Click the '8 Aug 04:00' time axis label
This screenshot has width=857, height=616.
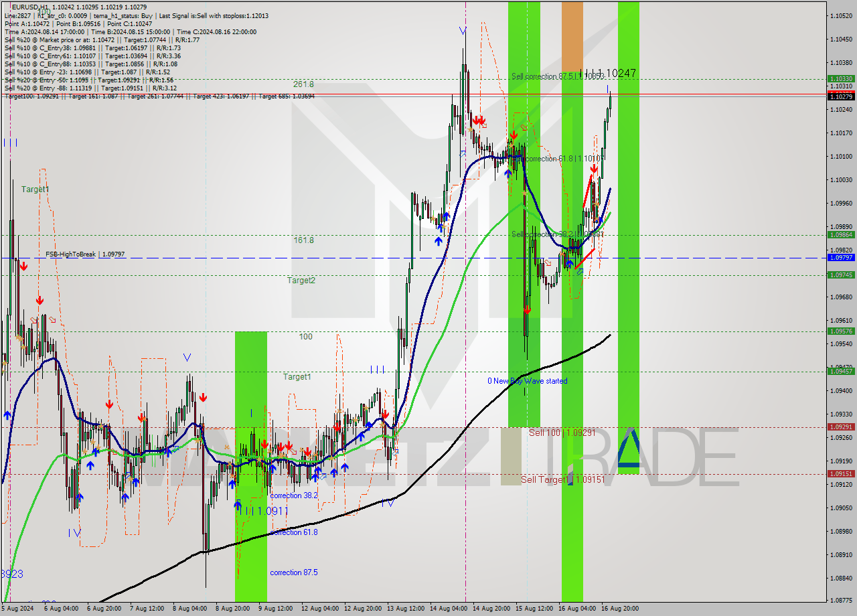[189, 609]
